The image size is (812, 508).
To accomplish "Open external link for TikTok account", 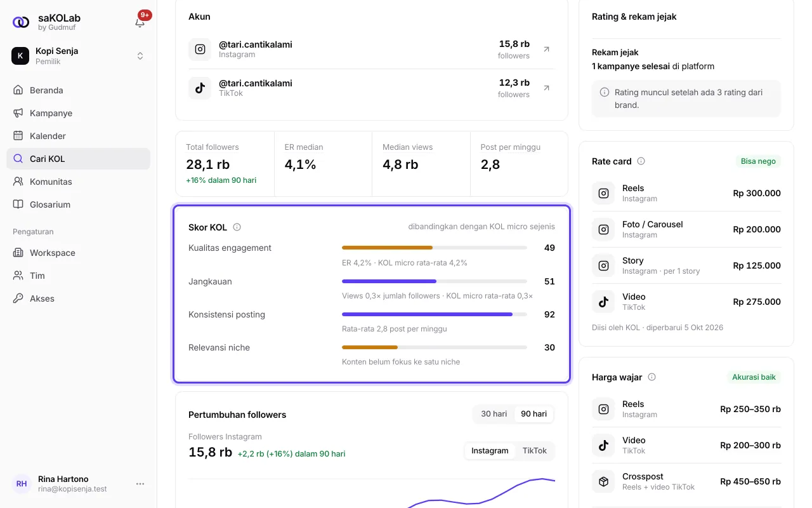I will click(x=547, y=88).
